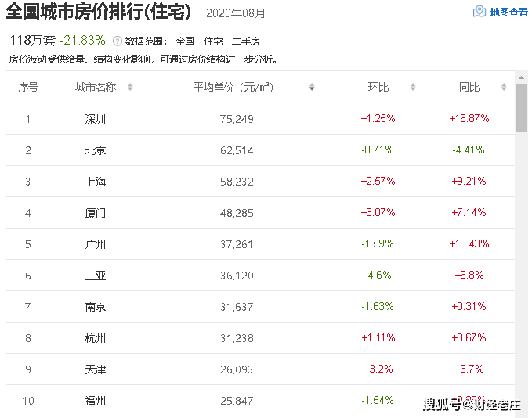Open the 深圳 city entry
Screen dimensions: 532x418
[x=96, y=119]
